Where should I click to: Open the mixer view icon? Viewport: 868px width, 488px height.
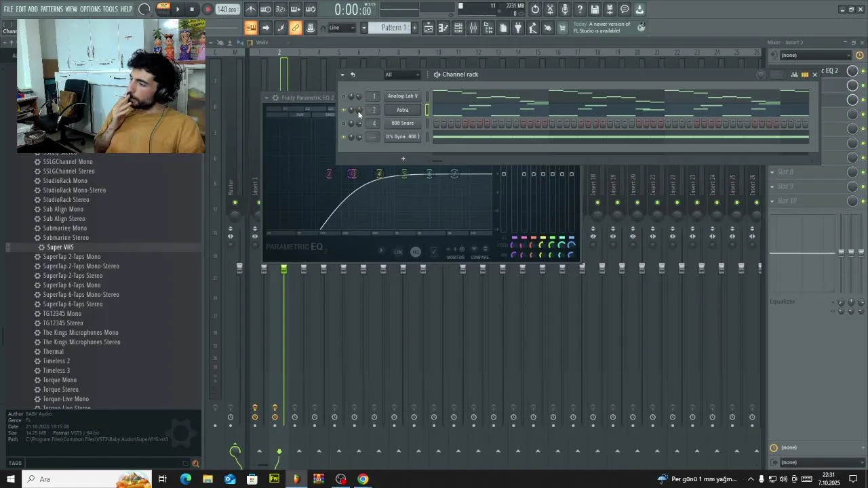click(473, 28)
